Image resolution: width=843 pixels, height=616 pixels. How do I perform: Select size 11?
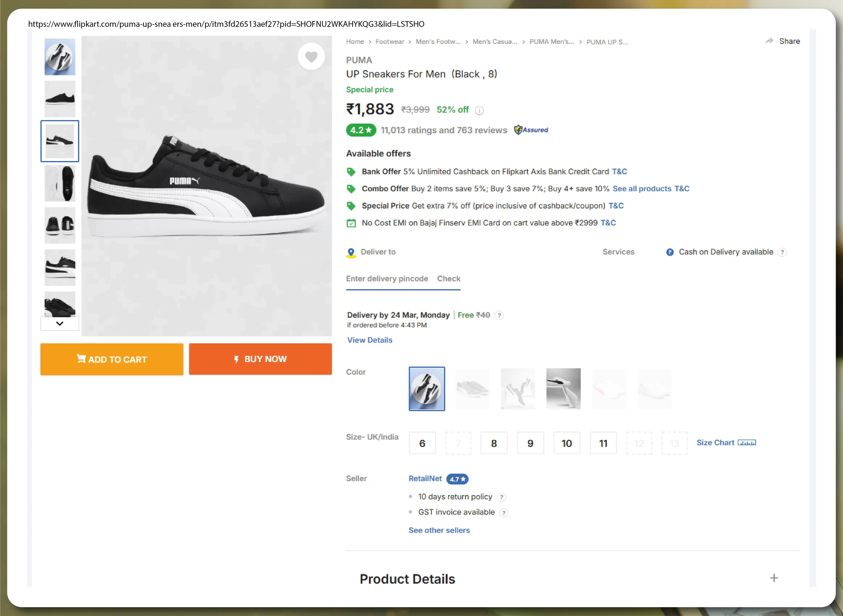[603, 443]
